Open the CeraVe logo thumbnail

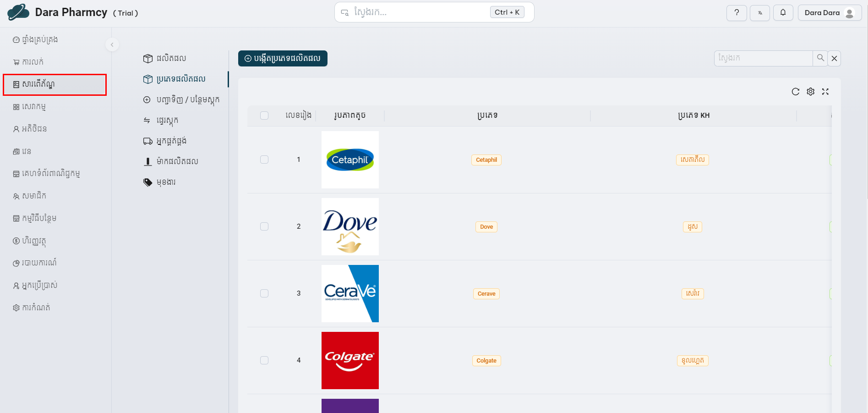coord(350,293)
